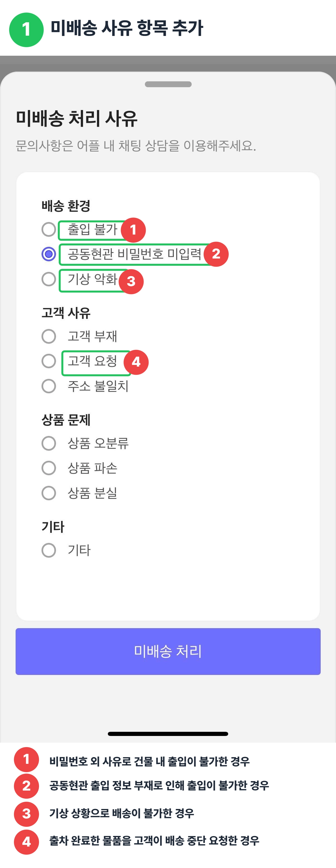Click red badge 3 next to 기상 악화
The image size is (336, 868).
point(131,281)
